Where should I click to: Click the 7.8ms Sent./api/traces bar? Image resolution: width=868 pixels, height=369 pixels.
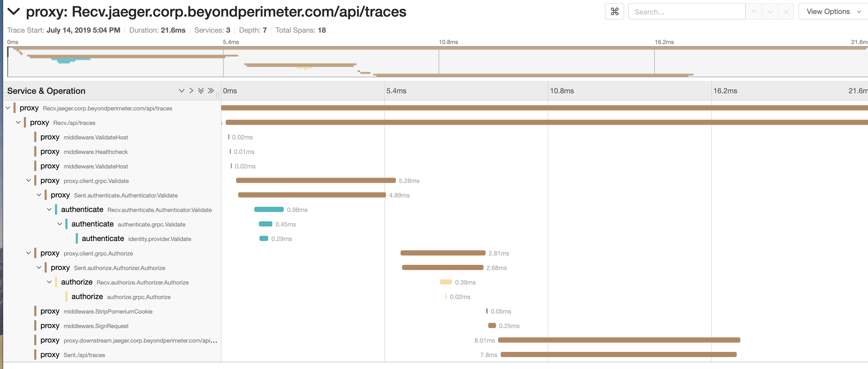tap(619, 354)
